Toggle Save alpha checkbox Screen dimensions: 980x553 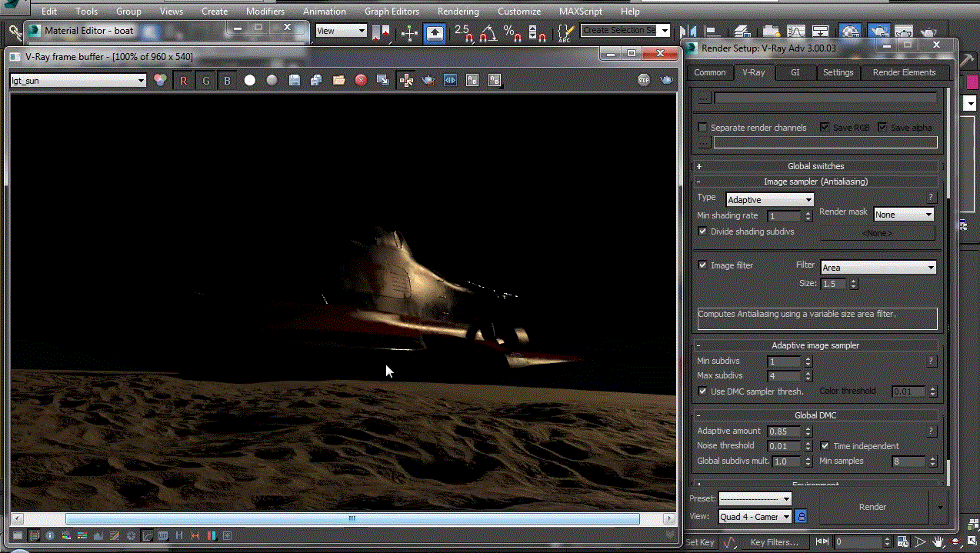[882, 127]
